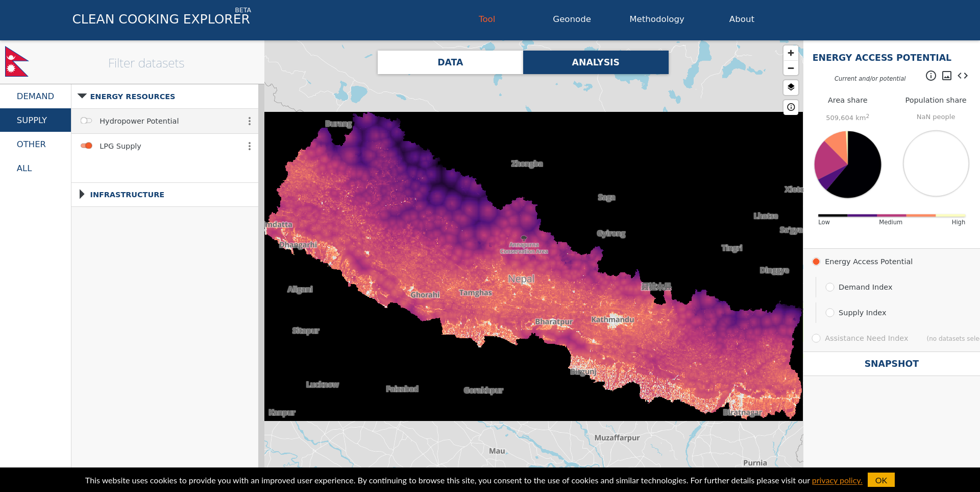Select the Supply Index radio option
980x492 pixels.
pos(830,313)
